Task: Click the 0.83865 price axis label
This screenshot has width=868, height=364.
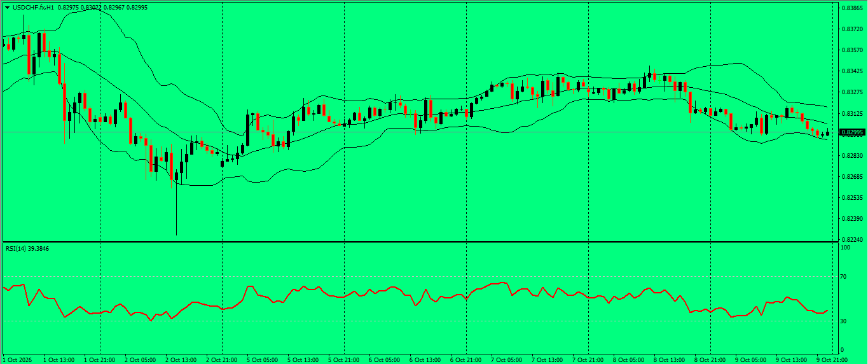Action: 851,8
